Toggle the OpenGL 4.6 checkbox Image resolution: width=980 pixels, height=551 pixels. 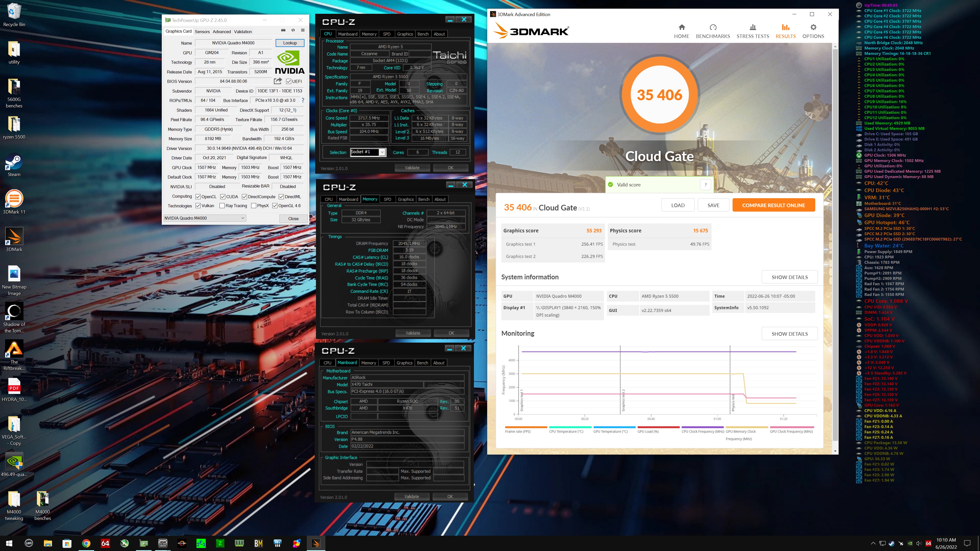tap(275, 206)
